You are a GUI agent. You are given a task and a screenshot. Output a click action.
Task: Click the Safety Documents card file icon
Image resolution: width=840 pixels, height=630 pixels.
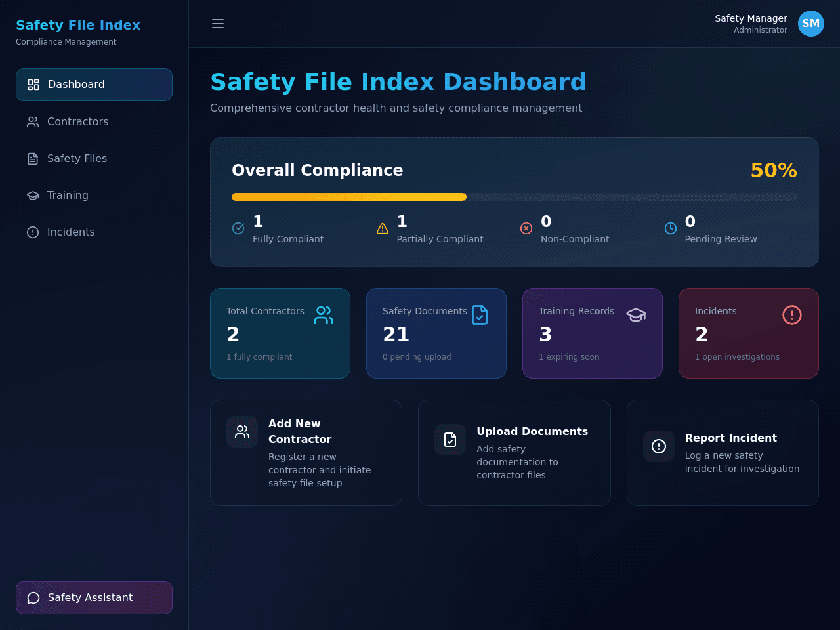coord(480,315)
